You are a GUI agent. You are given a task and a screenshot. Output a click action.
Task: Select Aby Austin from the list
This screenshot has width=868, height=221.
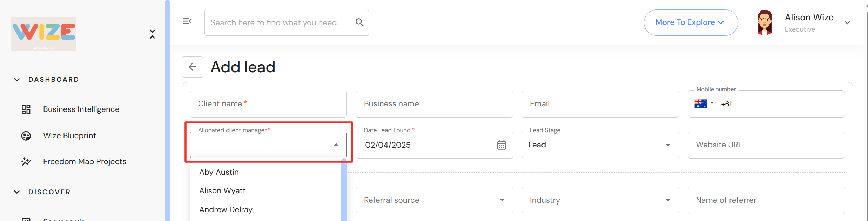tap(219, 172)
